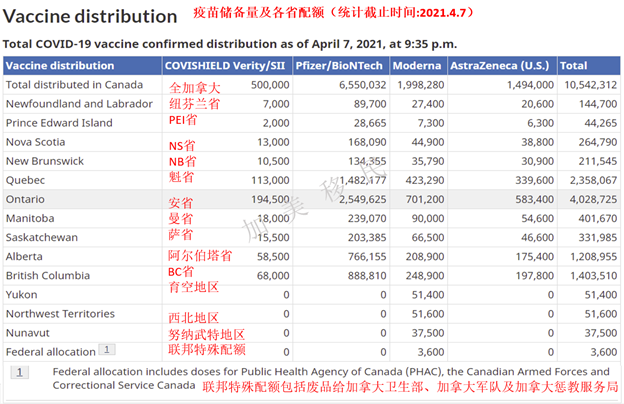Click the British Columbia Pfizer value 888,810
This screenshot has height=404, width=624.
367,275
